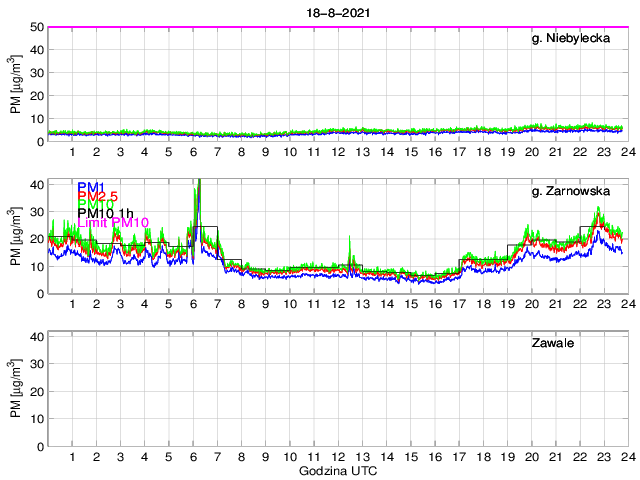This screenshot has width=640, height=480.
Task: Click hour 24 tick on Zawale axis
Action: (x=629, y=457)
